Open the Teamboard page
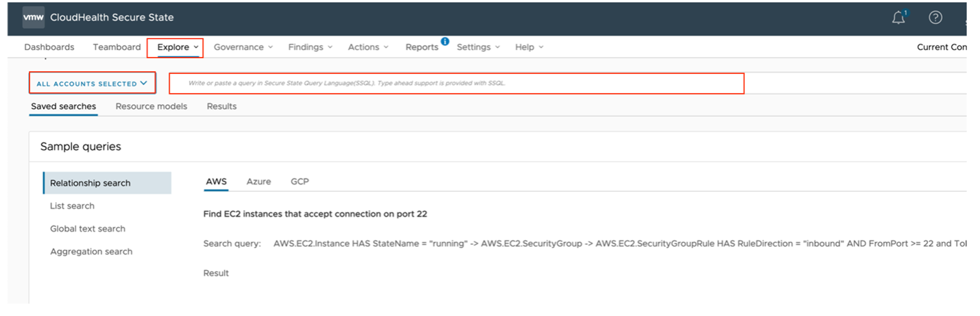The height and width of the screenshot is (316, 980). point(117,47)
